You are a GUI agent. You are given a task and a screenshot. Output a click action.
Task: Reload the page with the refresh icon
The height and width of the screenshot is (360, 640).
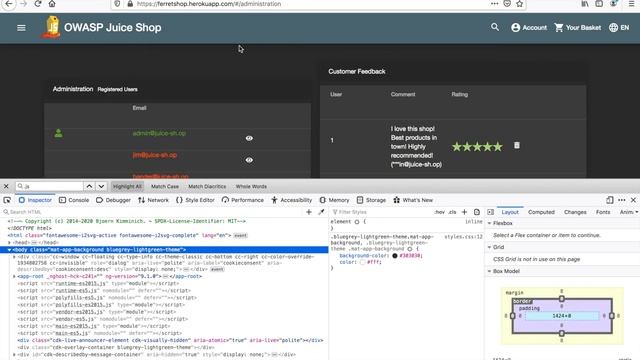(x=38, y=4)
